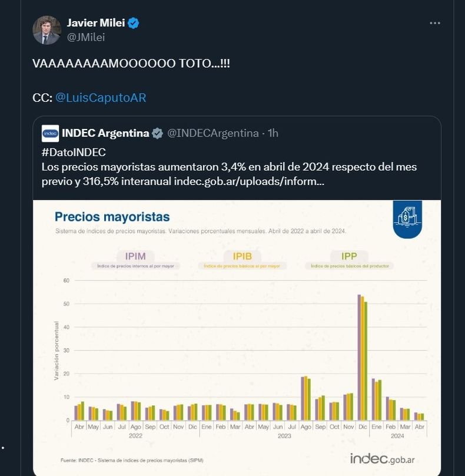Image resolution: width=465 pixels, height=476 pixels.
Task: Click the @JMilei handle
Action: pos(86,37)
